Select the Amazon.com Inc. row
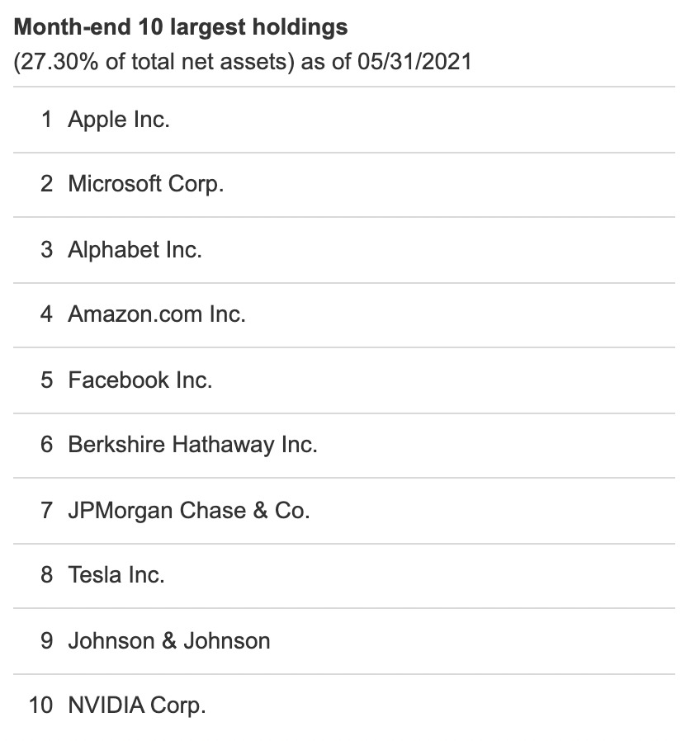The image size is (700, 741). [156, 314]
